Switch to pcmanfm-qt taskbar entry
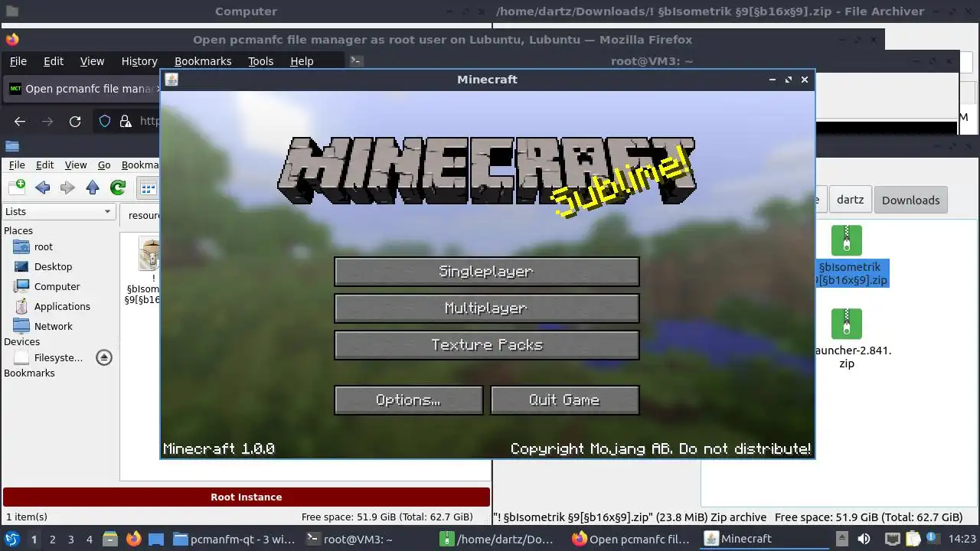The height and width of the screenshot is (551, 980). 234,540
